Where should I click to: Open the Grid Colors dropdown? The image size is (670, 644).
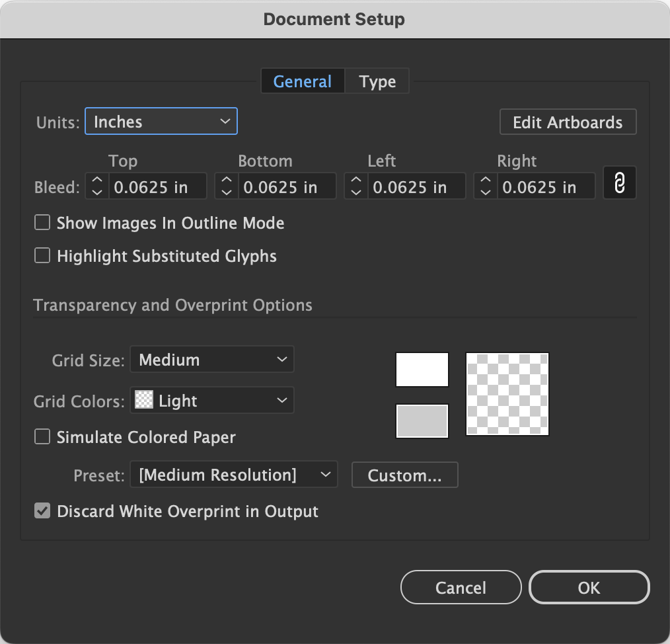click(x=212, y=400)
